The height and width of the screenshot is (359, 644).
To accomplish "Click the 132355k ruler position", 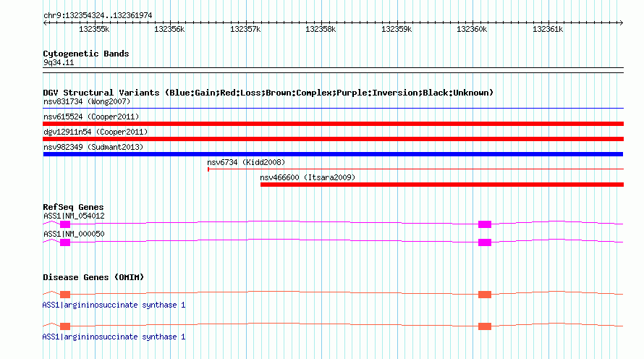I will (94, 30).
